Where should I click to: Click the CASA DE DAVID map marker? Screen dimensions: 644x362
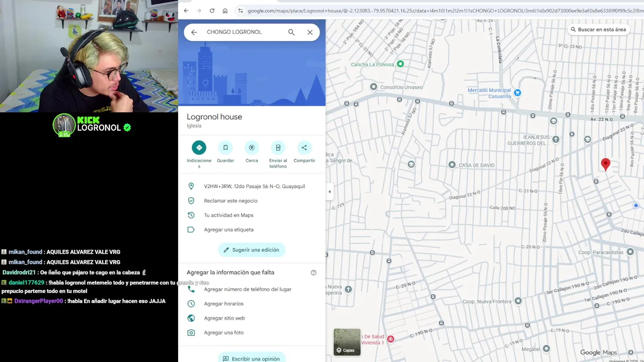click(452, 165)
